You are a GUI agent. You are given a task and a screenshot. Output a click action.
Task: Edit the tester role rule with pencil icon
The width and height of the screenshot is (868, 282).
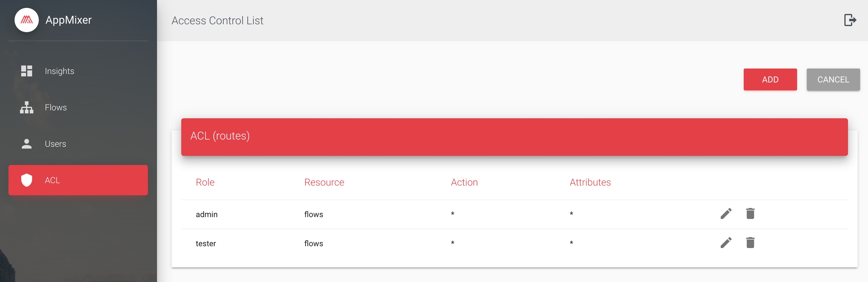(x=726, y=242)
